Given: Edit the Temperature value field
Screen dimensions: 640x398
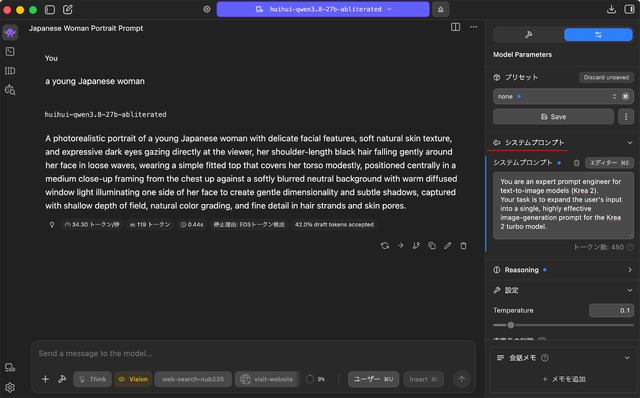Looking at the screenshot, I should [611, 311].
